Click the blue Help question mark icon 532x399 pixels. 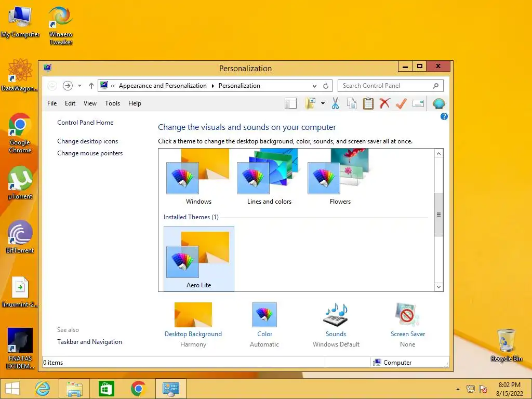pyautogui.click(x=444, y=116)
